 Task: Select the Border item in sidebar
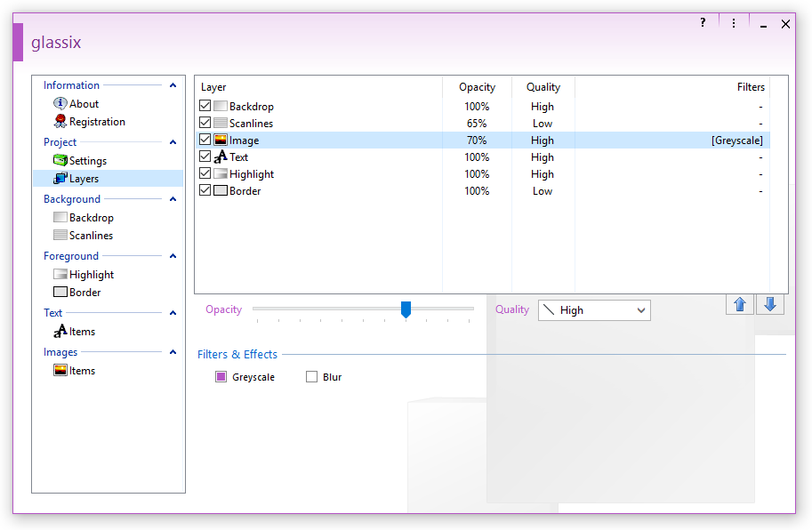pyautogui.click(x=84, y=293)
